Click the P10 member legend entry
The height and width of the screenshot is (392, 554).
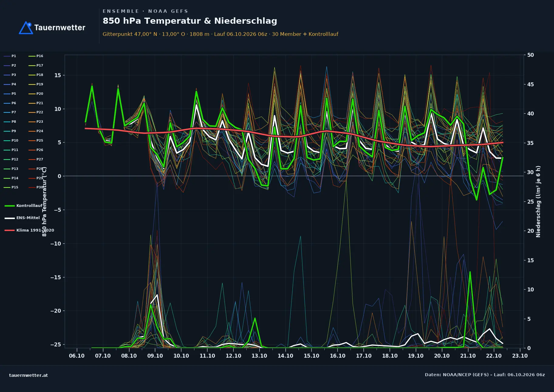point(11,140)
